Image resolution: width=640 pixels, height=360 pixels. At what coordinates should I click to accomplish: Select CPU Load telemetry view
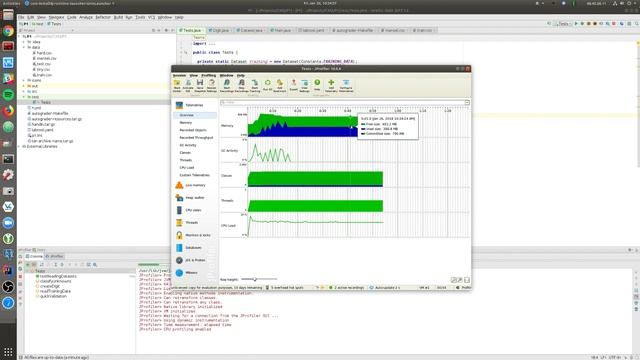(187, 168)
